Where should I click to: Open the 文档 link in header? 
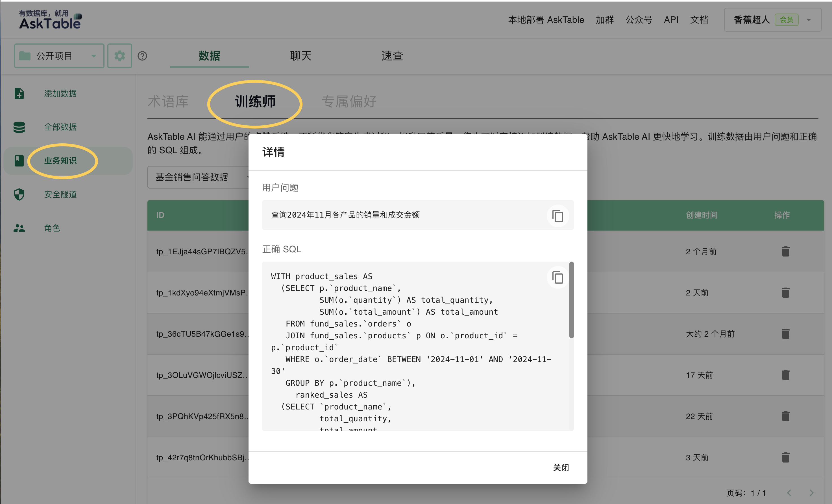click(x=699, y=20)
